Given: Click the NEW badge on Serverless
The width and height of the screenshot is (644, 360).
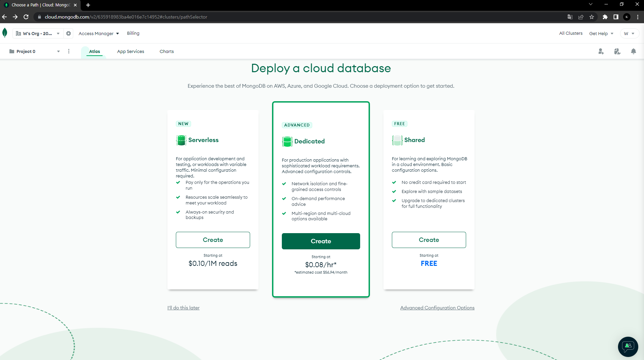Looking at the screenshot, I should (x=183, y=124).
